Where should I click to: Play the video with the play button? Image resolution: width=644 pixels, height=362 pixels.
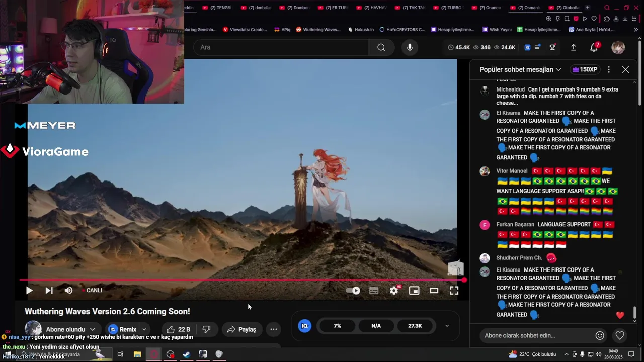(29, 290)
